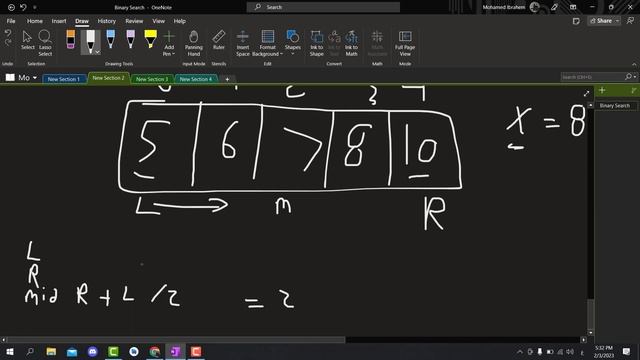Open the Share dropdown arrow
The height and width of the screenshot is (360, 640).
point(618,21)
